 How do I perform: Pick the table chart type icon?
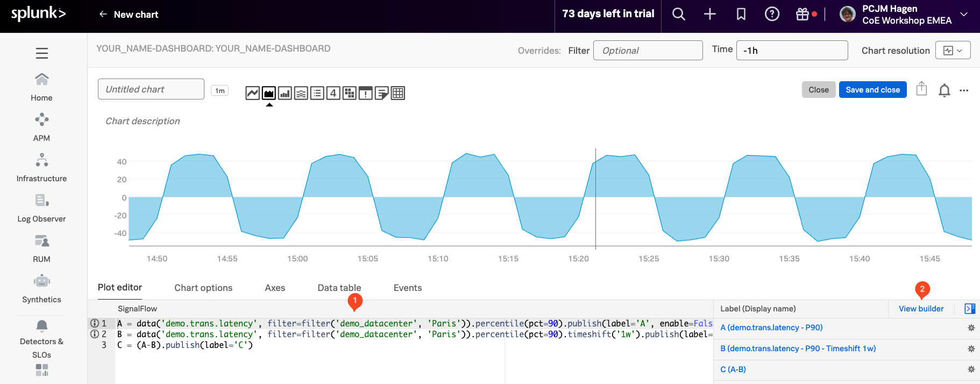(x=398, y=93)
